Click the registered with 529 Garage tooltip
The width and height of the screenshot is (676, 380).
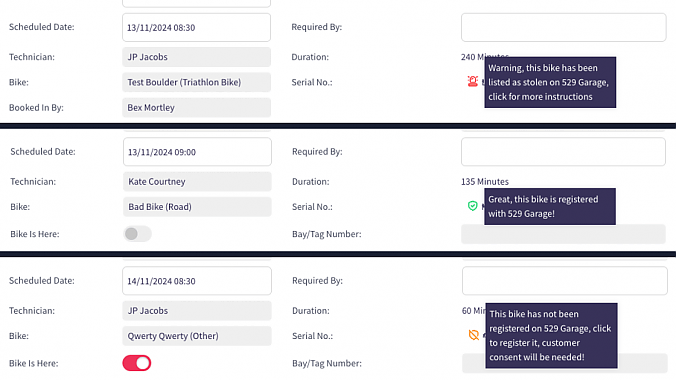tap(550, 207)
